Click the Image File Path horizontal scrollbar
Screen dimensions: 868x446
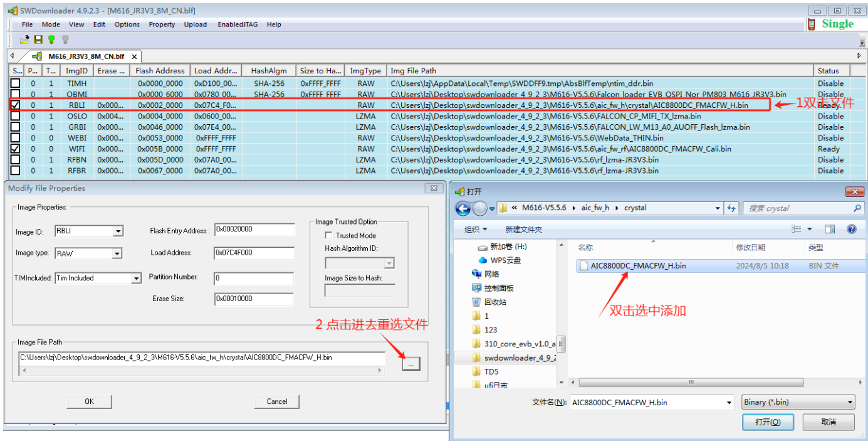tap(202, 371)
